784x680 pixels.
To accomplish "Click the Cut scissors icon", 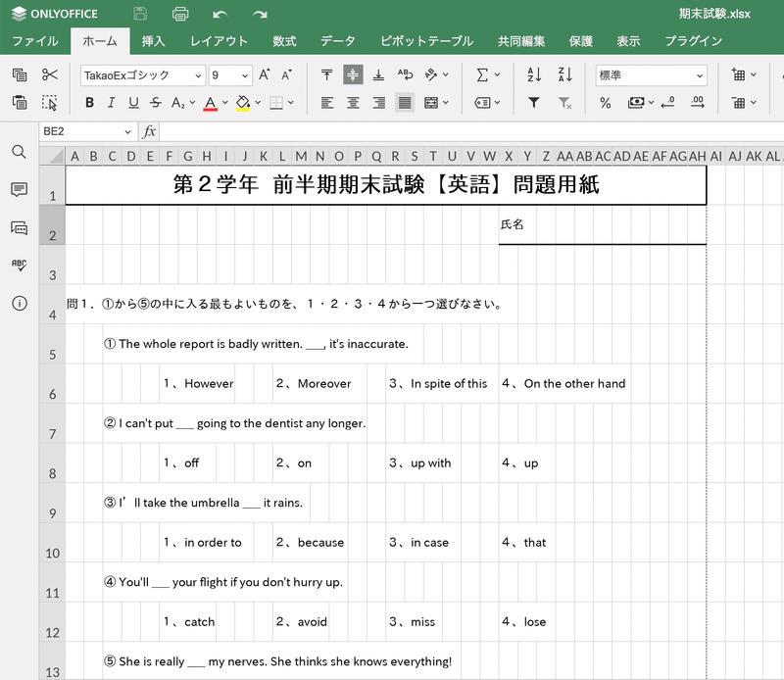I will 50,75.
